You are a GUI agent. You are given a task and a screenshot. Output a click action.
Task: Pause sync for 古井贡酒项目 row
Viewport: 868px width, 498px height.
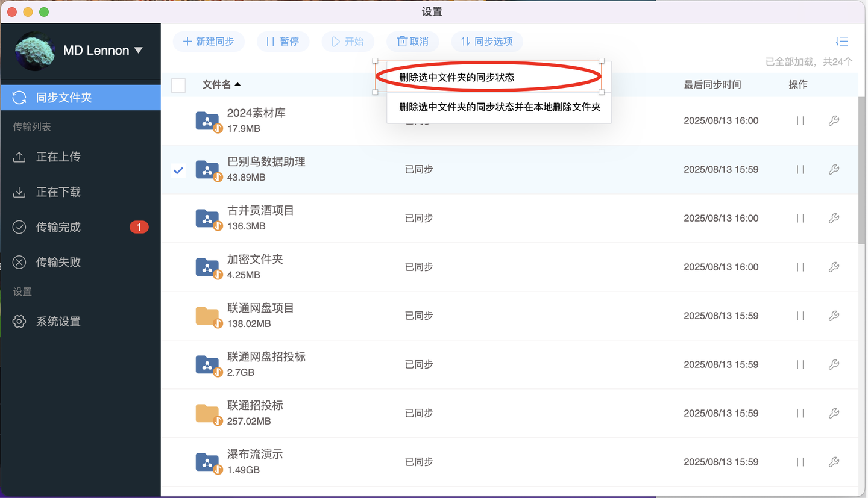click(x=800, y=218)
